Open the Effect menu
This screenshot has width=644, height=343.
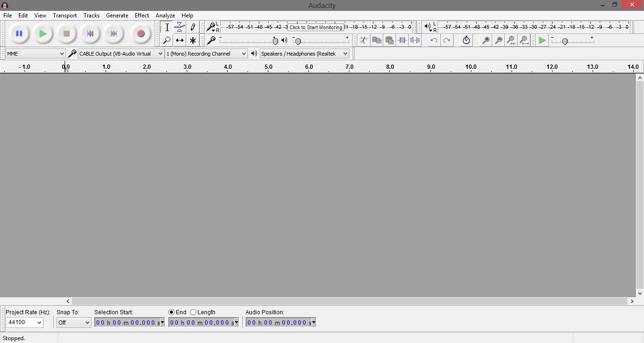pyautogui.click(x=142, y=16)
